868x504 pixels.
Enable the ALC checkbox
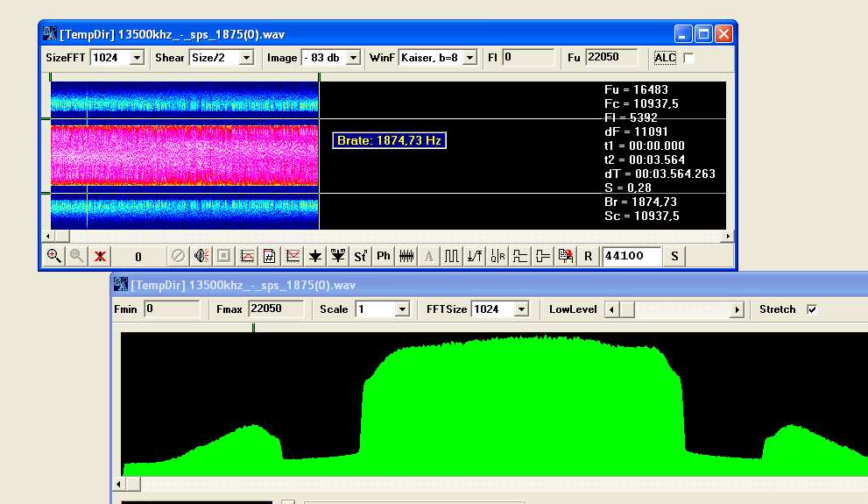pyautogui.click(x=688, y=58)
